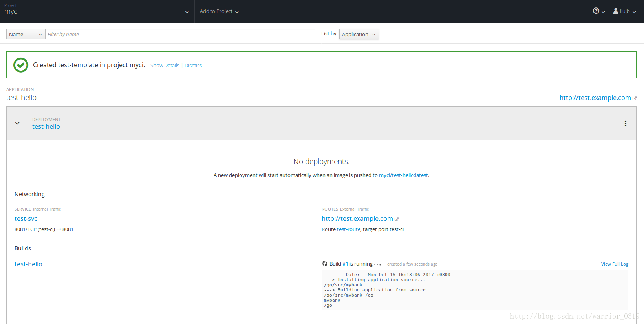Click the build log output box
The height and width of the screenshot is (324, 644).
475,290
